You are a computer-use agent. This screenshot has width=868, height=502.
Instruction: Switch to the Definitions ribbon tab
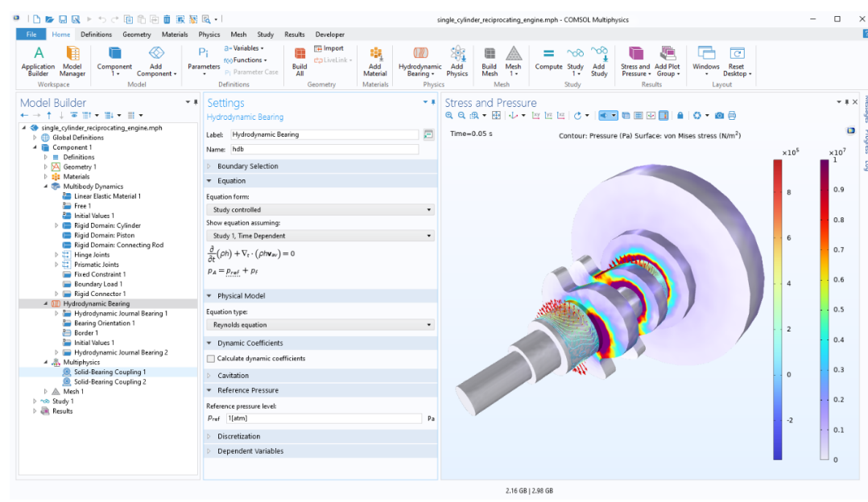(x=96, y=35)
